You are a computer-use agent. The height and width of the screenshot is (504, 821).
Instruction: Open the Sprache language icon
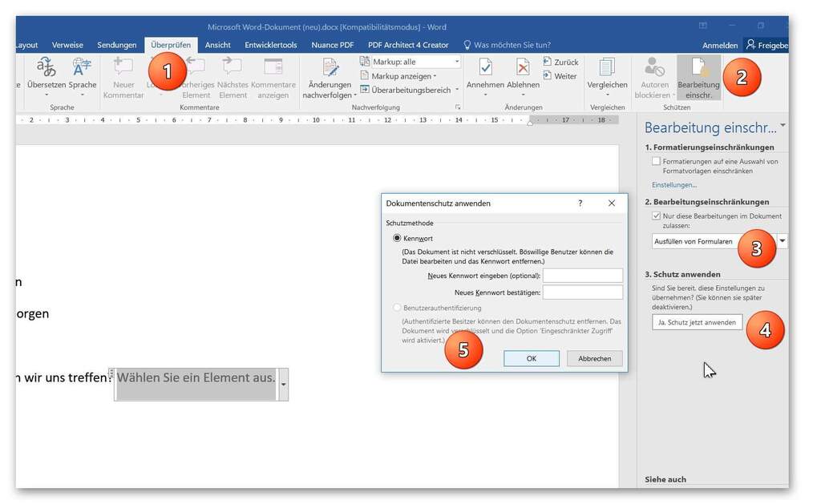pyautogui.click(x=83, y=67)
